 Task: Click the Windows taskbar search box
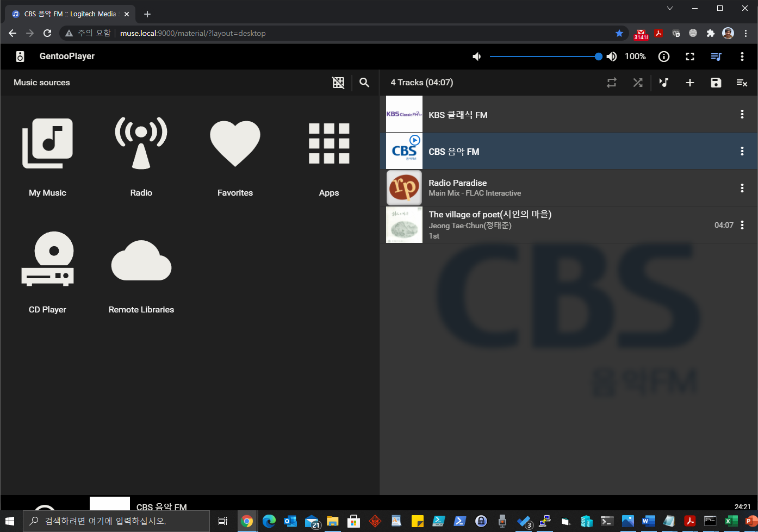click(116, 521)
